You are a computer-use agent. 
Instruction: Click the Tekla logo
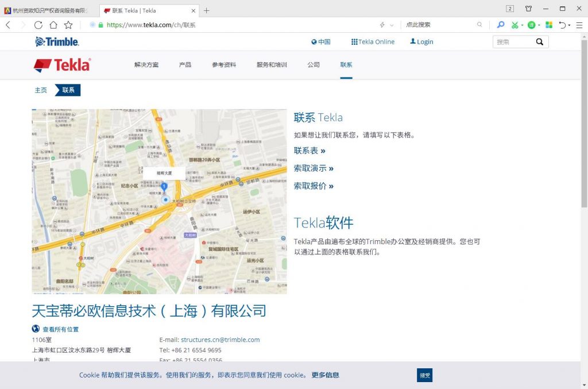coord(62,65)
